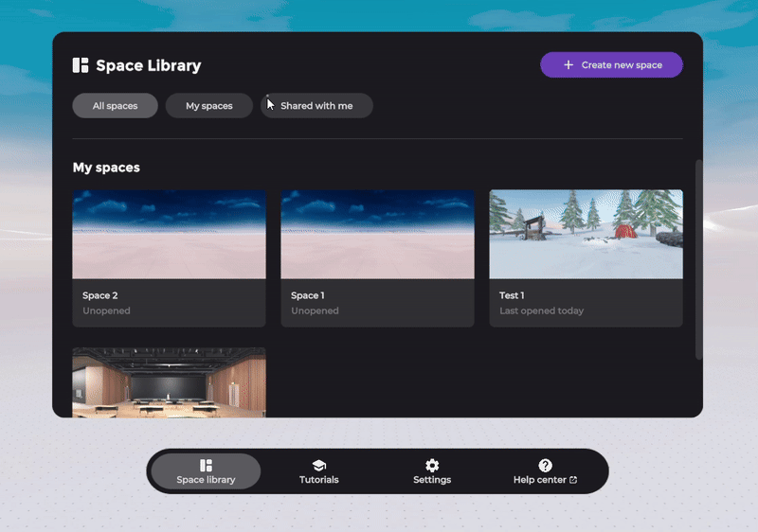
Task: Click the Space library icon in bottom bar
Action: [x=206, y=465]
